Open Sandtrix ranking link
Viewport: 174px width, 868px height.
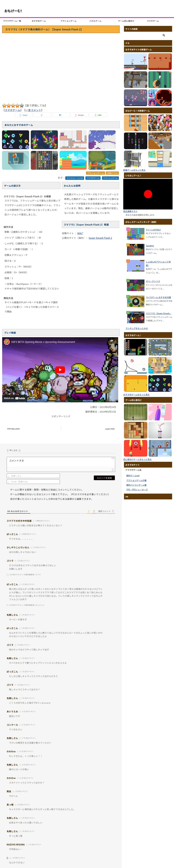(150, 246)
